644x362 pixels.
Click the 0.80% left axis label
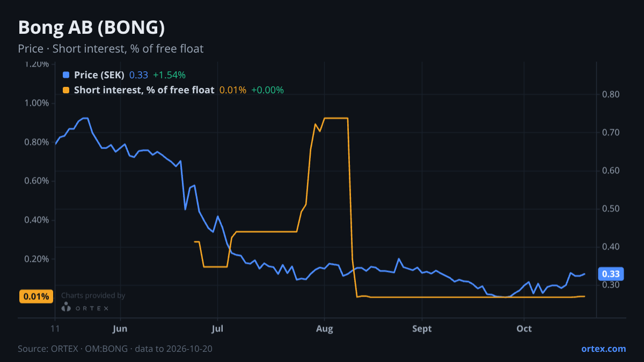coord(37,142)
